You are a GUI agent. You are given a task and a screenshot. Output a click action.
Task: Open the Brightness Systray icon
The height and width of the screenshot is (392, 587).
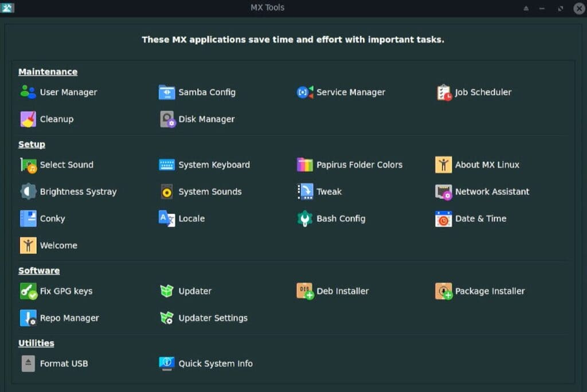click(28, 191)
